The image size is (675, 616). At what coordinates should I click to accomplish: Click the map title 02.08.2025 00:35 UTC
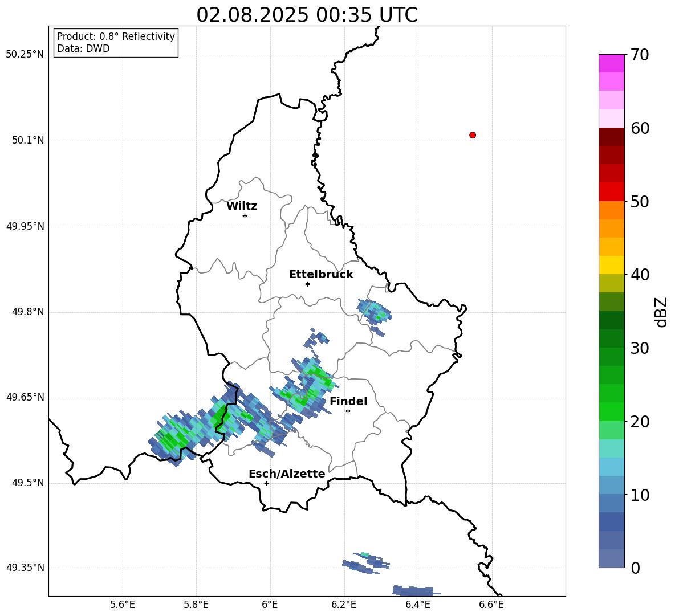click(x=307, y=15)
